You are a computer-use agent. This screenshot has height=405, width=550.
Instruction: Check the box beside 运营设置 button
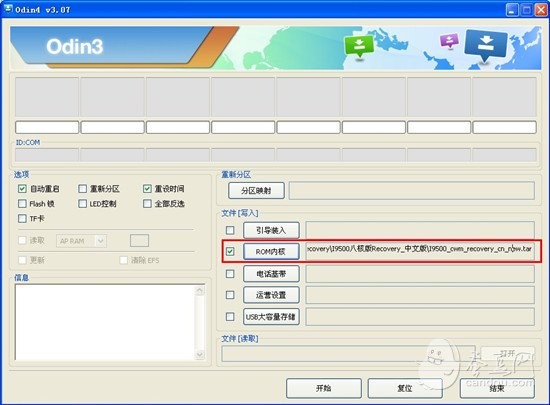(230, 295)
